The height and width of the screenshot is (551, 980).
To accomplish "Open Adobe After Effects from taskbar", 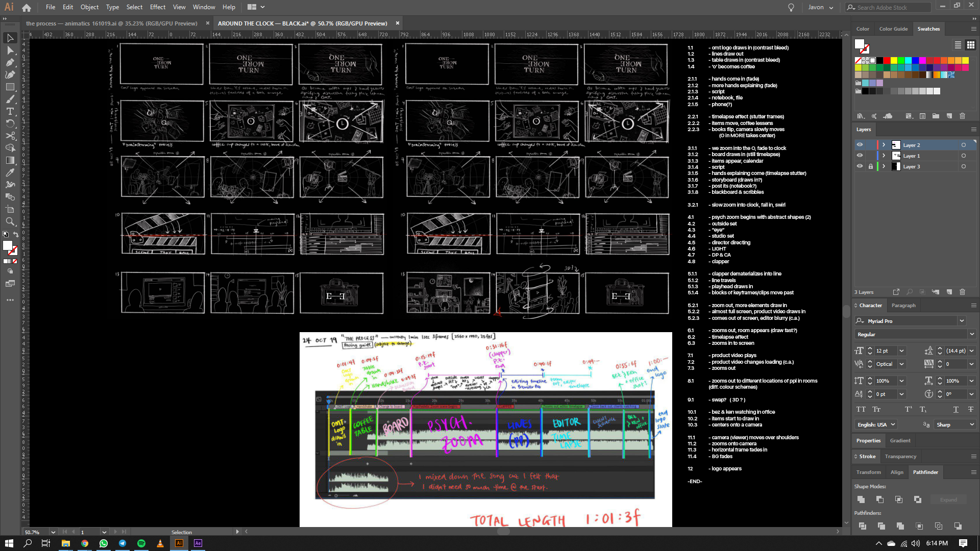I will (x=198, y=543).
